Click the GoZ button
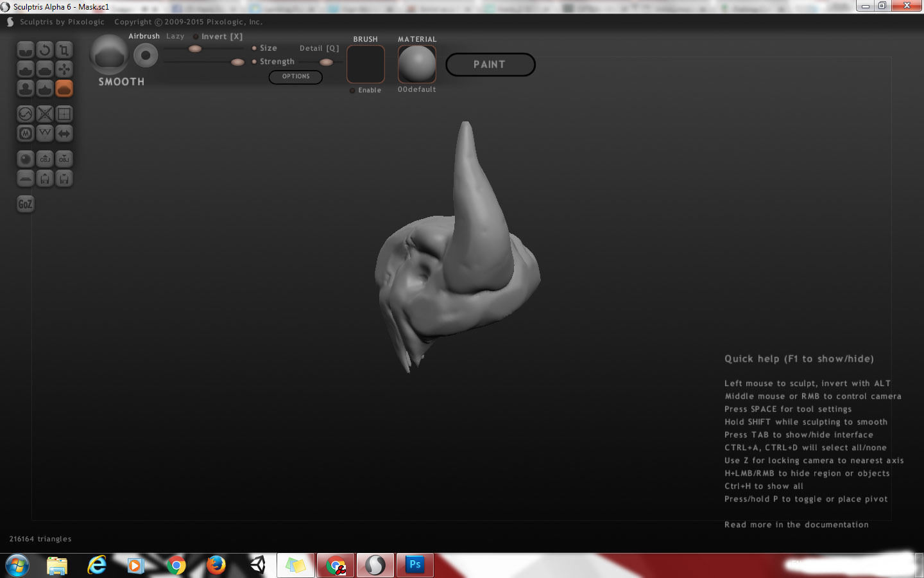The width and height of the screenshot is (924, 578). coord(26,204)
